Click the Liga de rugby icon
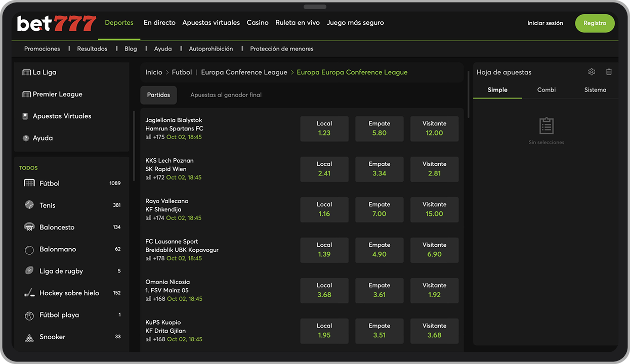This screenshot has height=364, width=630. [29, 271]
